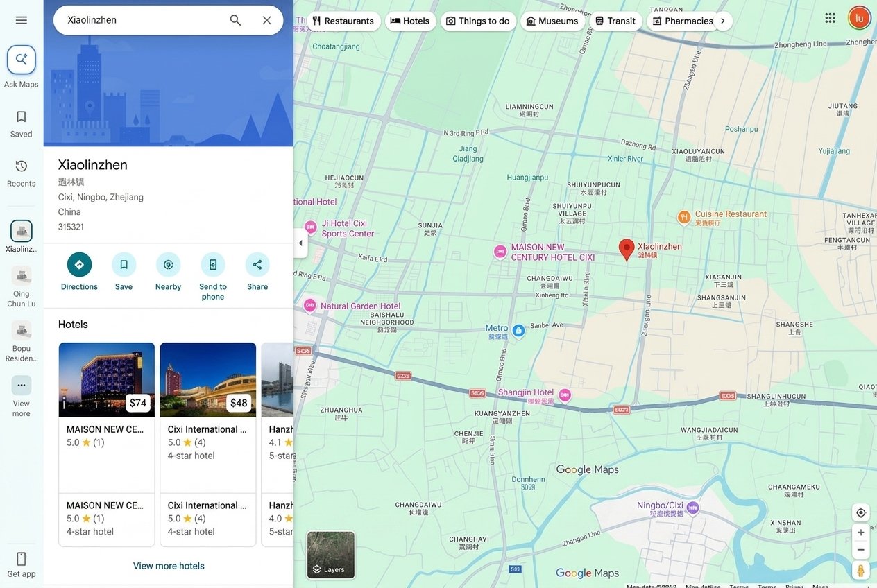Filter map by Pharmacies

[682, 21]
